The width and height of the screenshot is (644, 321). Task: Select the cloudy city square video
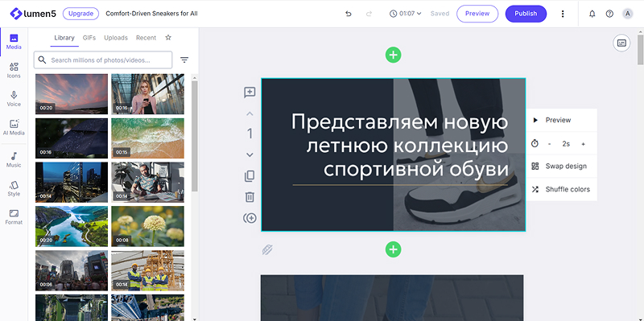coord(72,270)
